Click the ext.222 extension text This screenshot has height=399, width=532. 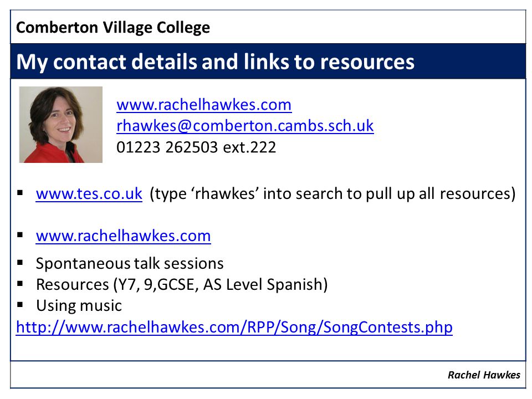pyautogui.click(x=249, y=147)
